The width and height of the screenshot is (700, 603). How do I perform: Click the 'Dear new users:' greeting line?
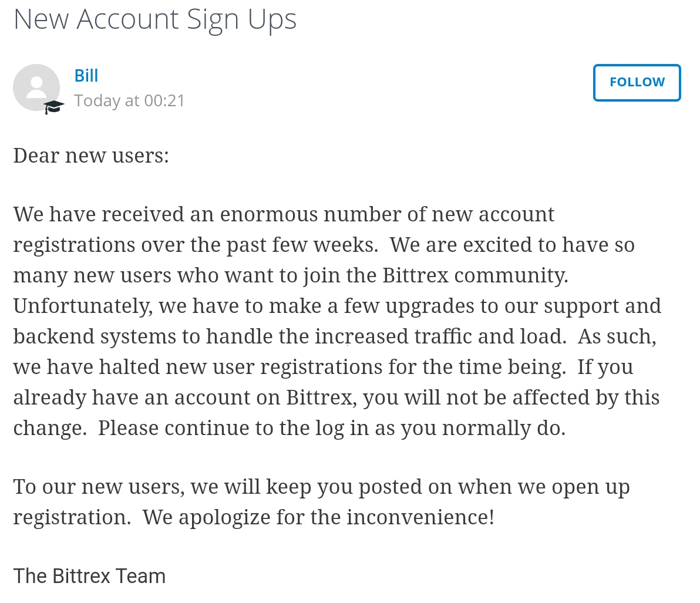point(91,156)
